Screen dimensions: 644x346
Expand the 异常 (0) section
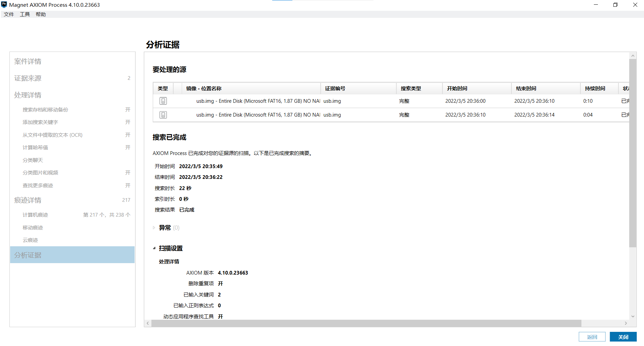[x=154, y=228]
